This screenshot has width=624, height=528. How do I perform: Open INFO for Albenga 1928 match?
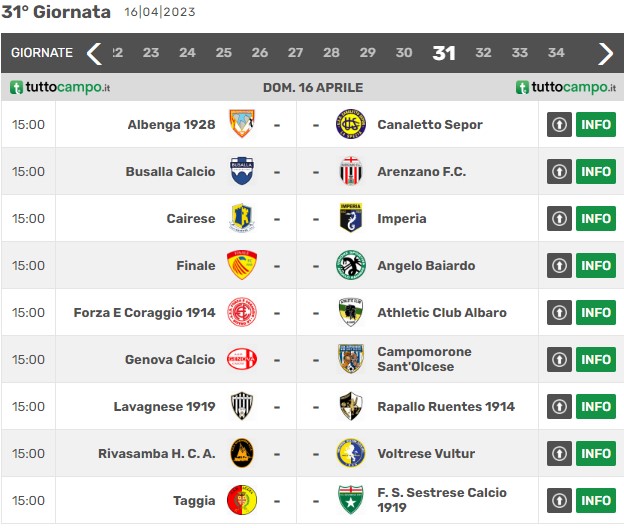(x=596, y=125)
